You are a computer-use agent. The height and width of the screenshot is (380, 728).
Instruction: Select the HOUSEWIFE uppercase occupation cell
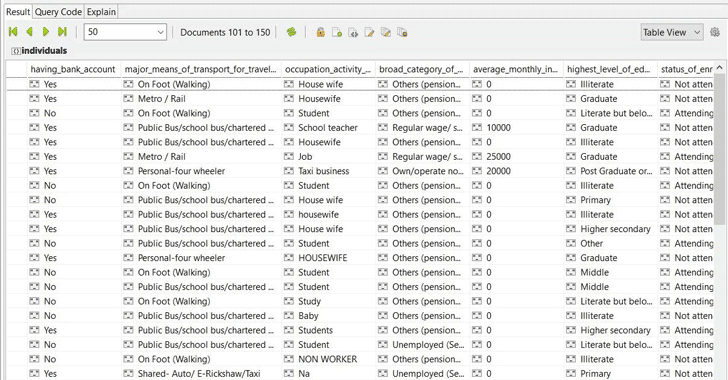point(329,258)
